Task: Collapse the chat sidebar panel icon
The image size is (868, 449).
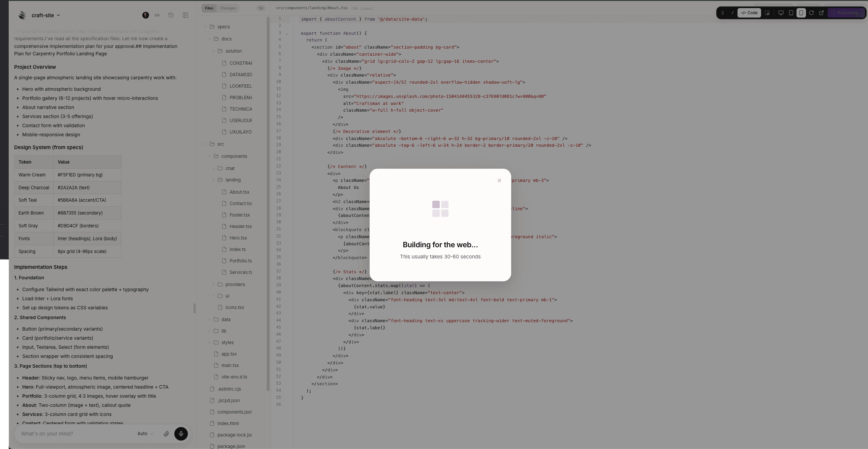Action: click(185, 15)
